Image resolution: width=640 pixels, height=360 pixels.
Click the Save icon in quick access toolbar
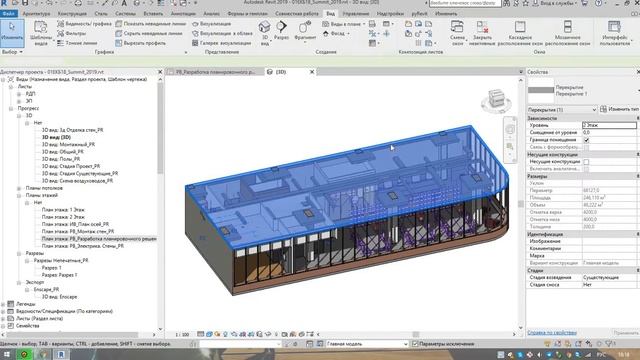point(25,3)
